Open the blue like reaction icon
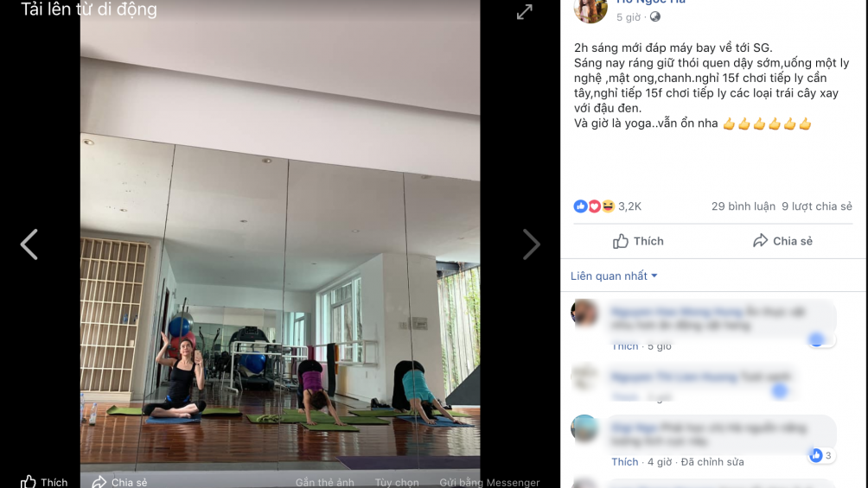Screen dimensions: 868x488 click(x=580, y=206)
